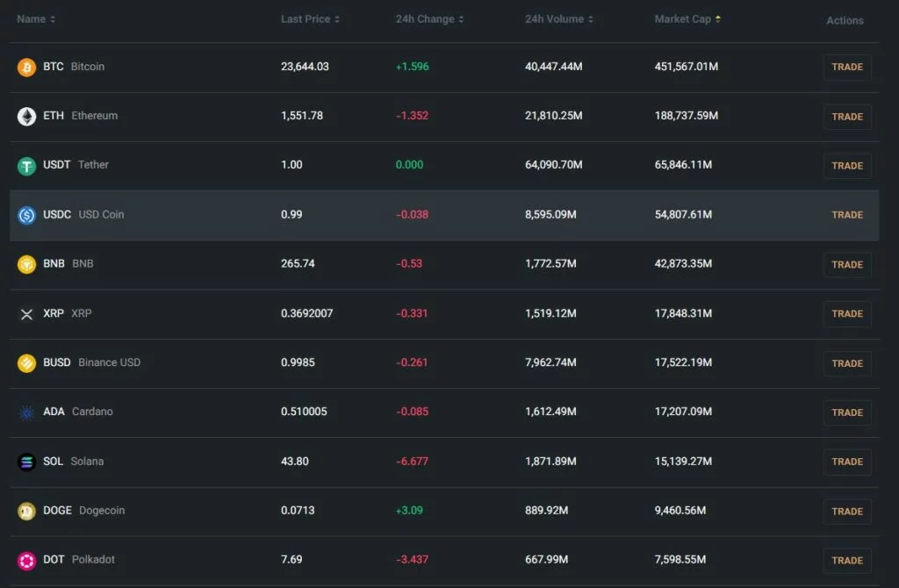Click the Cardano ADA icon
Screen dimensions: 899x588
(x=26, y=412)
